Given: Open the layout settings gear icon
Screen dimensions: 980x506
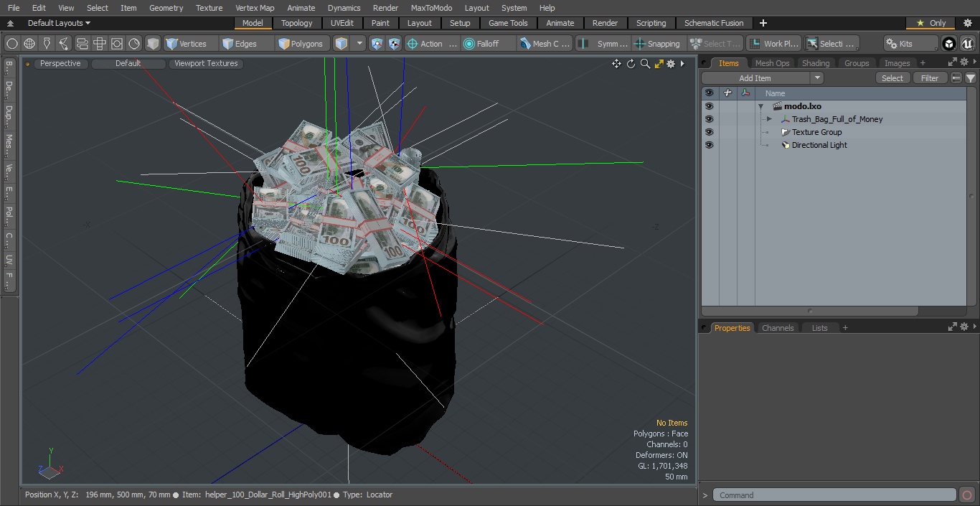Looking at the screenshot, I should pyautogui.click(x=967, y=23).
